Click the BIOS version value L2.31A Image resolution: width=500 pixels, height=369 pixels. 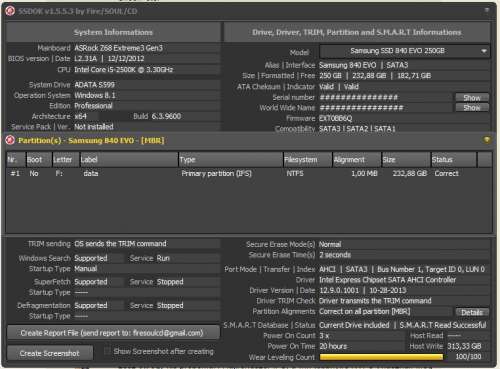(x=86, y=59)
